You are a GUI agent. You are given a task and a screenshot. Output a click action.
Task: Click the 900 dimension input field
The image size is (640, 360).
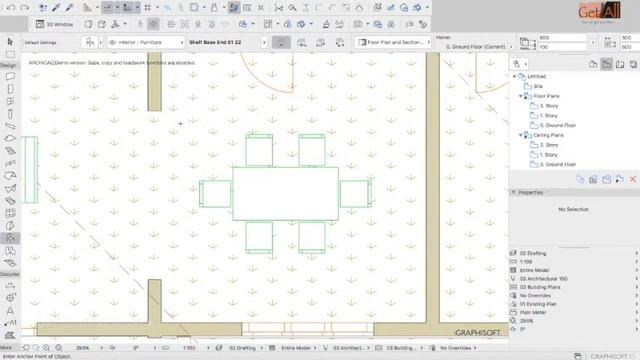(x=562, y=38)
